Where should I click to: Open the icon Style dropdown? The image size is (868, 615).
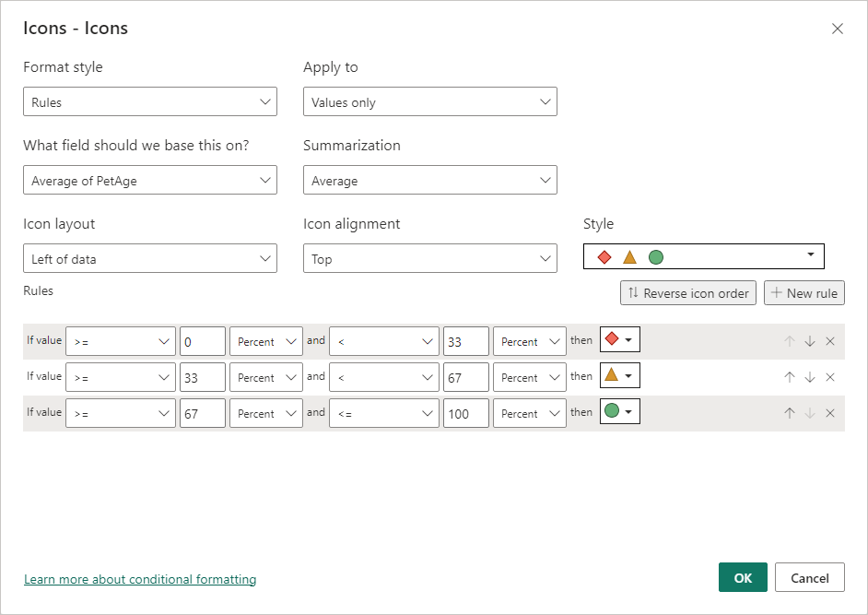pyautogui.click(x=703, y=256)
